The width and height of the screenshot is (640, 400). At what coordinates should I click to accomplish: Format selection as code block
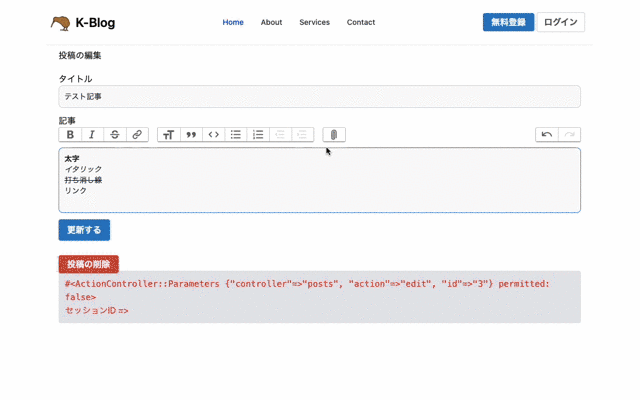[x=213, y=135]
